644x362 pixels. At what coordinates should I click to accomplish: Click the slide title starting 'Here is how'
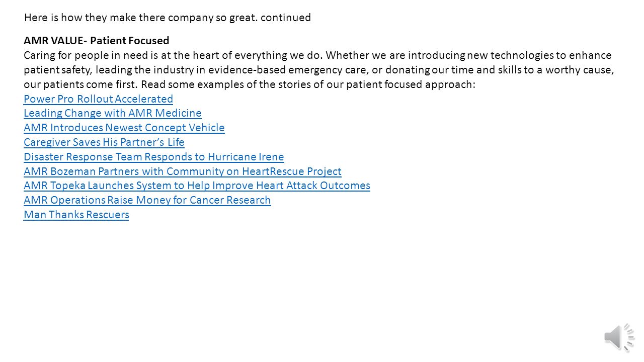pos(168,18)
